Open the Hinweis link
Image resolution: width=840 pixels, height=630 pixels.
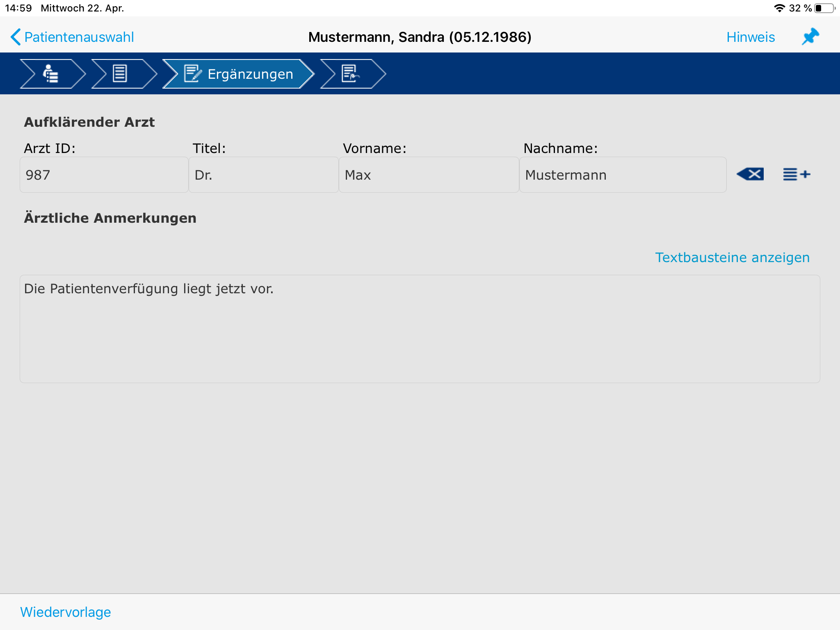coord(750,37)
